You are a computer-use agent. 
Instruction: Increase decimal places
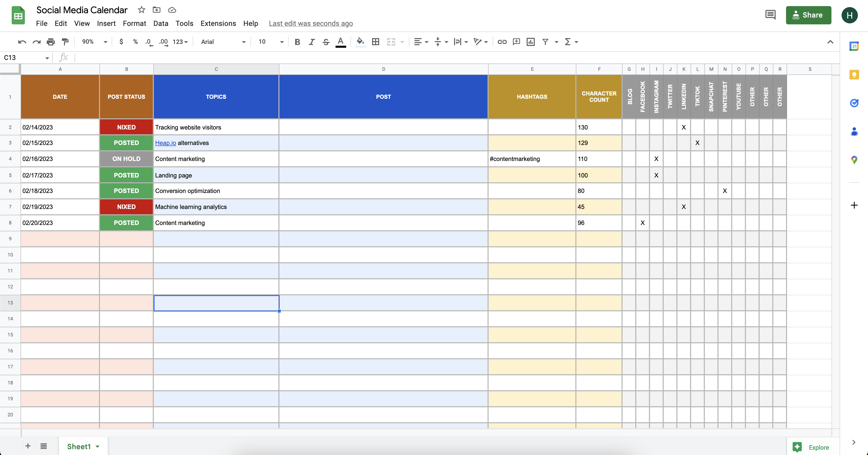click(164, 42)
